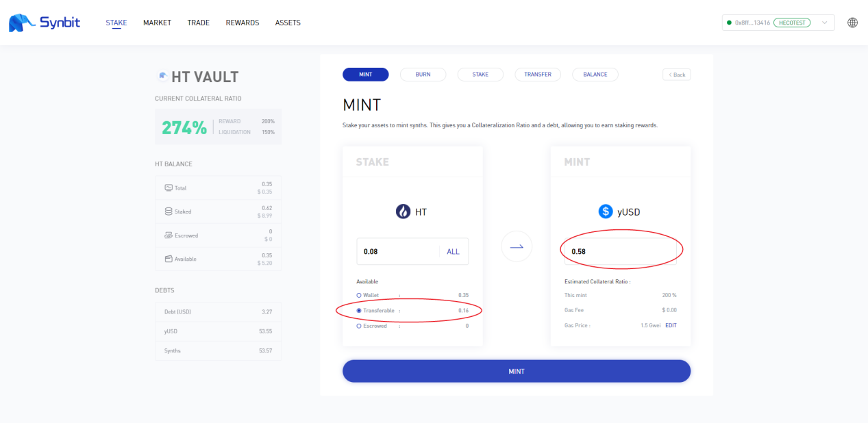The image size is (868, 423).
Task: Click the circular arrow between Stake and Mint
Action: click(517, 246)
